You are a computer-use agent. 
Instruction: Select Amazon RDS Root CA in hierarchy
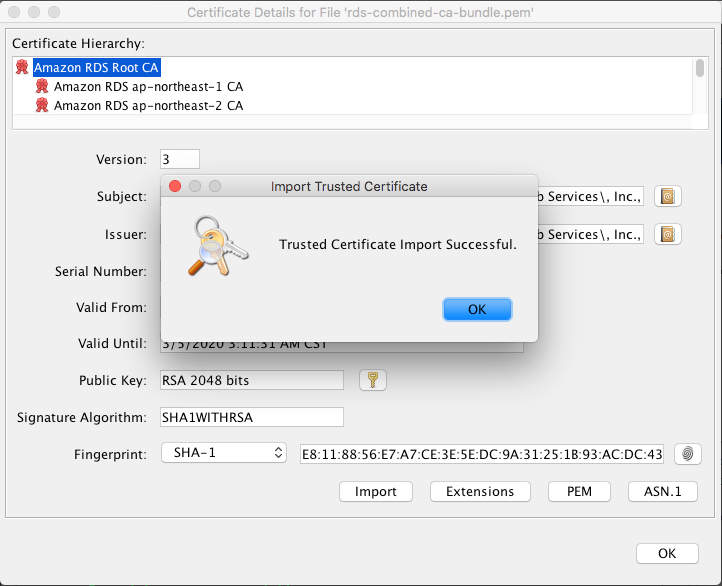click(96, 68)
